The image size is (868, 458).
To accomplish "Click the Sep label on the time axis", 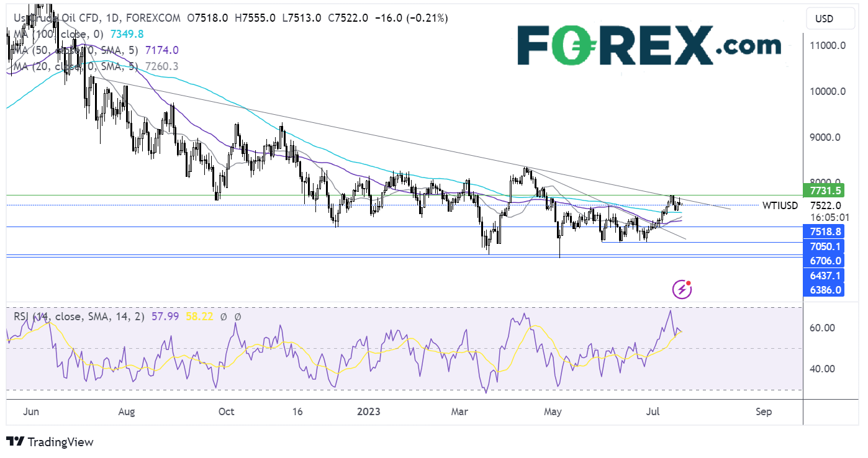I will pos(764,411).
